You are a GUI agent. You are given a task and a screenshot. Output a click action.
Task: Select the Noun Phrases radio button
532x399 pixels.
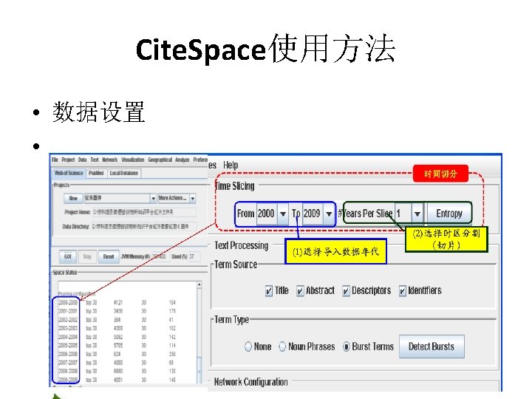[282, 347]
